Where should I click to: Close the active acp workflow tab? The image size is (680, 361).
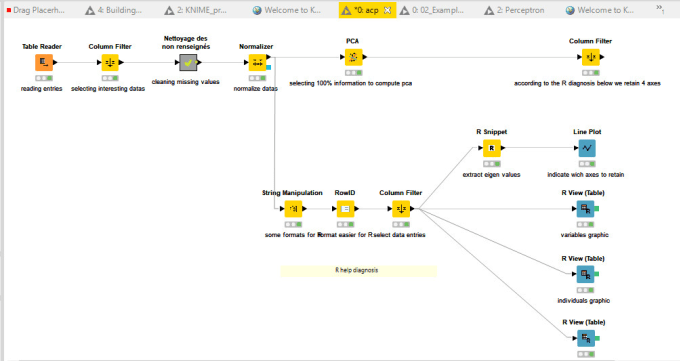tap(388, 10)
